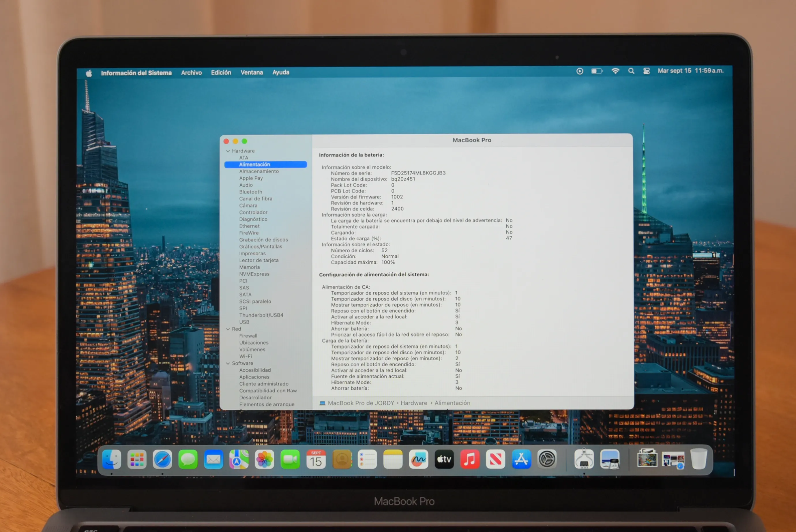Open Control Center in menu bar
Image resolution: width=796 pixels, height=532 pixels.
(x=646, y=71)
